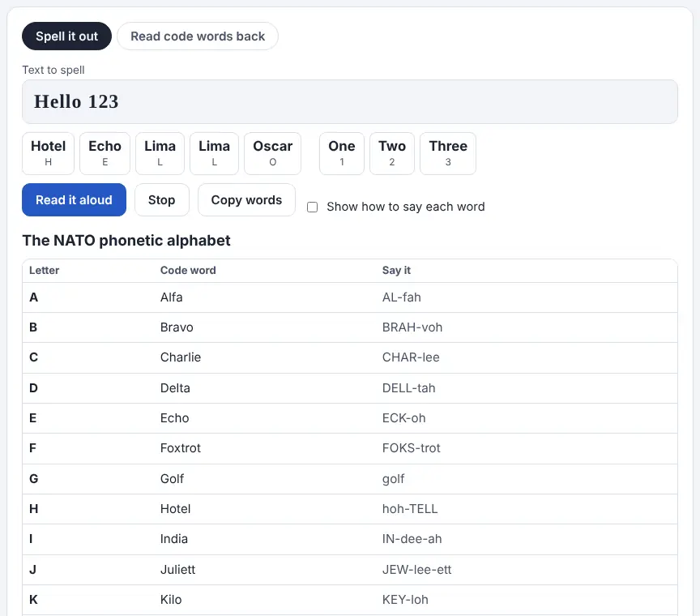
Task: Click the Letter column header
Action: pos(45,270)
